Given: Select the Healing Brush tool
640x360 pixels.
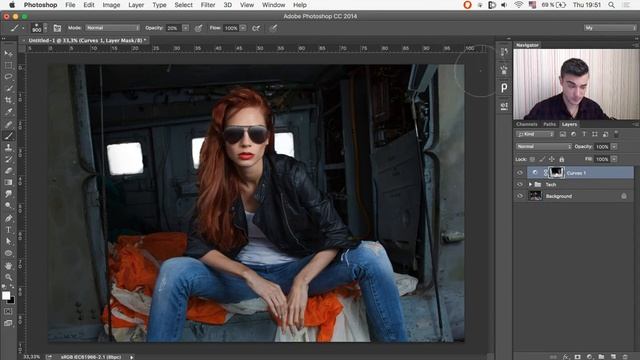Looking at the screenshot, I should 8,124.
